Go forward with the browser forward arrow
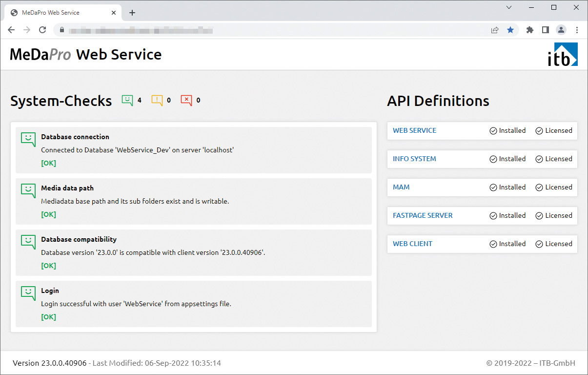The width and height of the screenshot is (588, 375). pyautogui.click(x=27, y=30)
